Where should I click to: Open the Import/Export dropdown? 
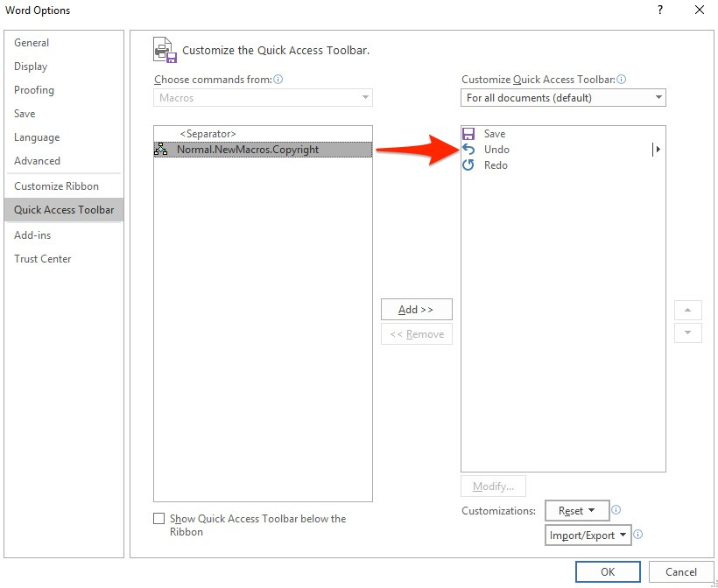[588, 535]
